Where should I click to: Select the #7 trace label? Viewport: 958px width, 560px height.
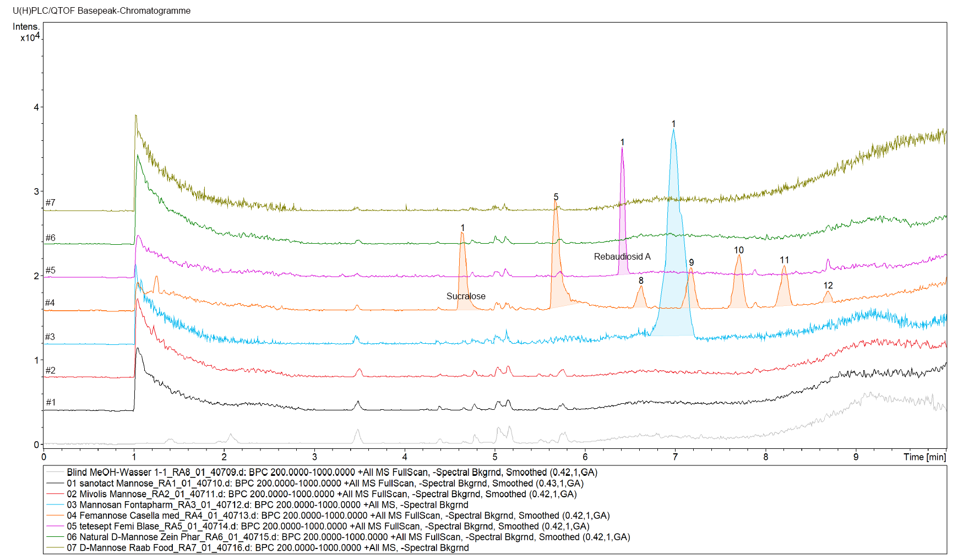pos(50,203)
